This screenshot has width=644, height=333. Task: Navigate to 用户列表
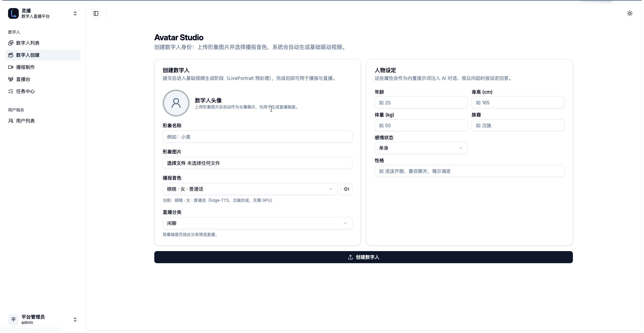click(x=43, y=121)
